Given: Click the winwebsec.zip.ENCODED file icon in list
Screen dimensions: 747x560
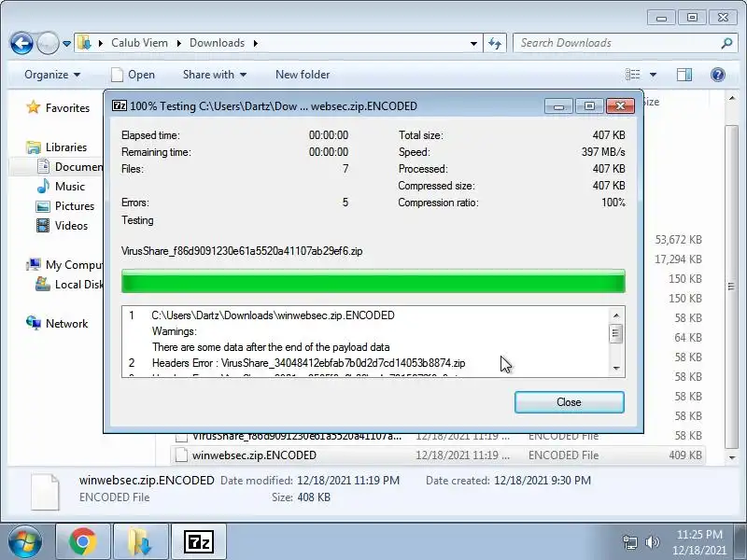Looking at the screenshot, I should (x=181, y=455).
